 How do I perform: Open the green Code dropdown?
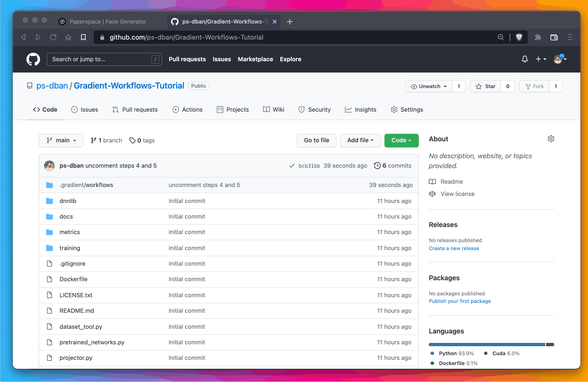click(x=401, y=140)
